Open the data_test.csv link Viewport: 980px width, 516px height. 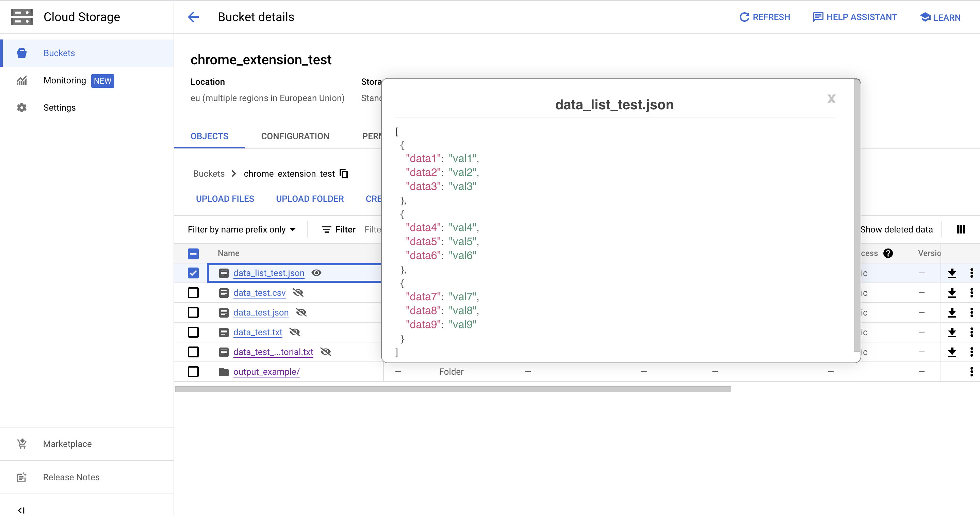259,293
